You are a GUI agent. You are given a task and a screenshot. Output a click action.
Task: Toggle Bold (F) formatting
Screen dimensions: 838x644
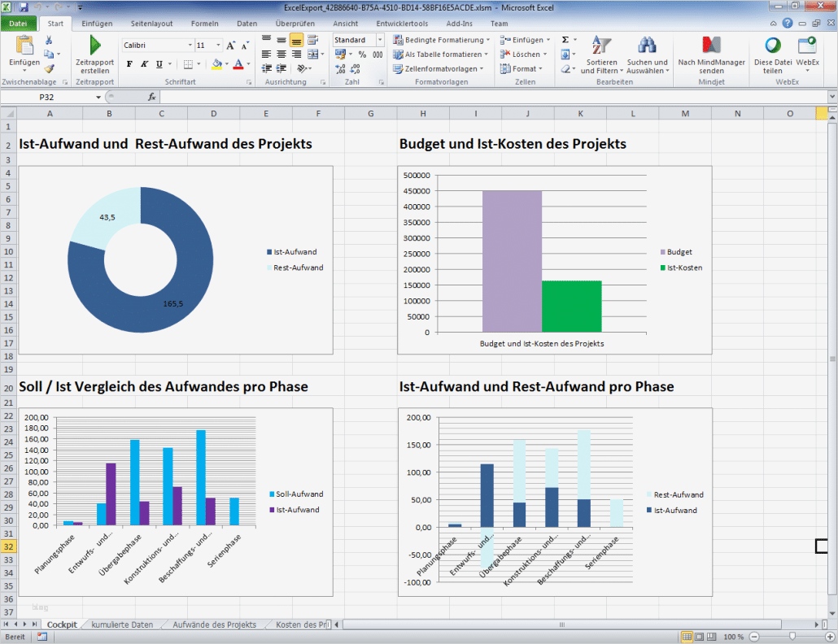point(129,64)
